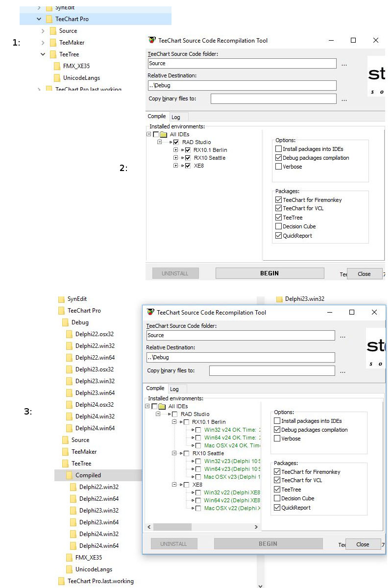Click the folder icon of highlighted TeeChart Pro row
Screen dimensions: 392x588
(x=49, y=19)
